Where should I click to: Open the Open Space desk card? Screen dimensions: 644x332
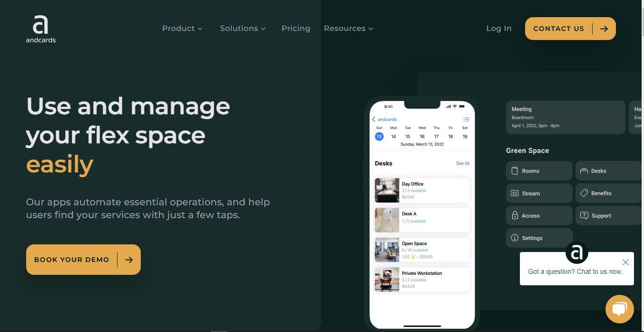(x=422, y=250)
